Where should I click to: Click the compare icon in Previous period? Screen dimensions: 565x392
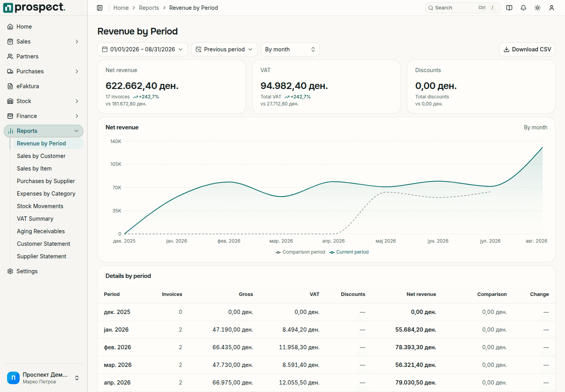point(199,49)
